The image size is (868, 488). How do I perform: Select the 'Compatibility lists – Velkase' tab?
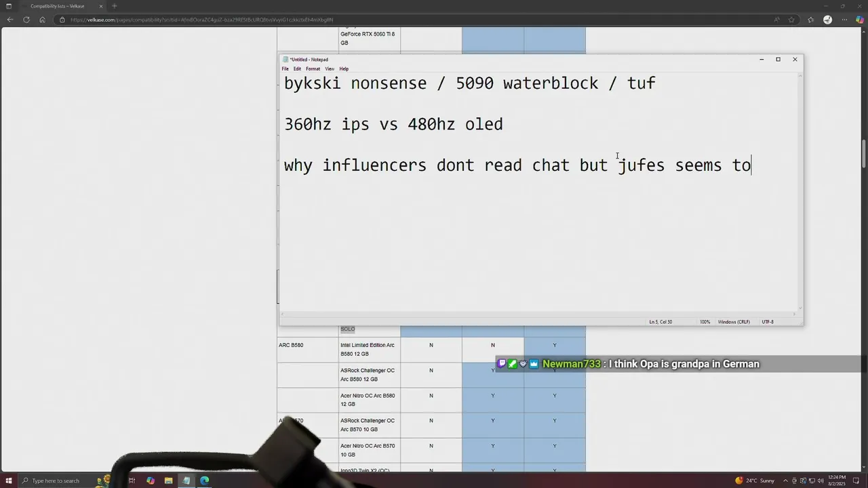pyautogui.click(x=61, y=6)
